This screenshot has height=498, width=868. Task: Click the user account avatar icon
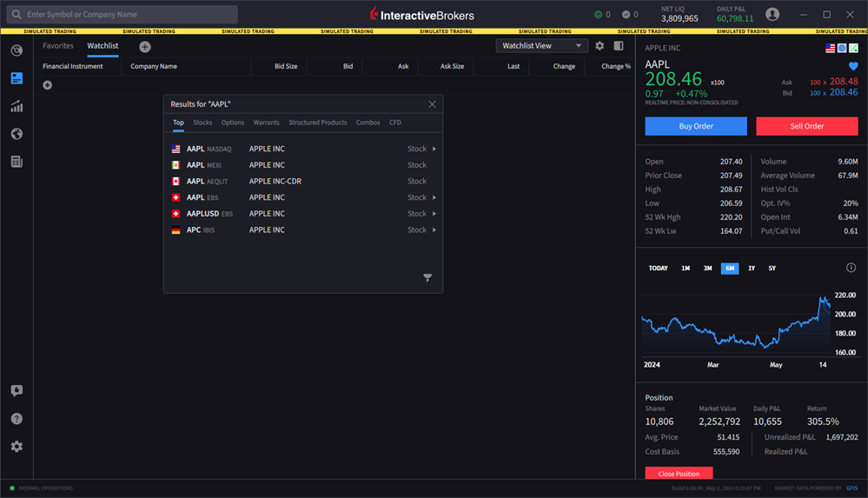772,15
